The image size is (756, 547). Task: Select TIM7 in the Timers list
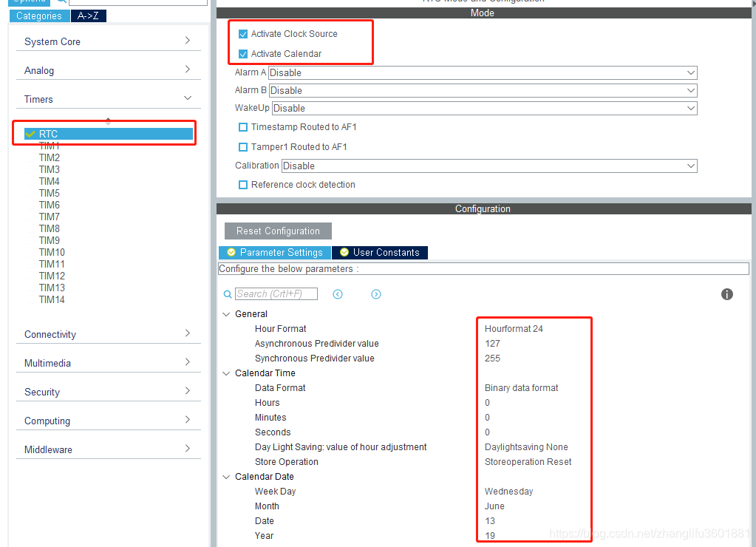pyautogui.click(x=50, y=217)
